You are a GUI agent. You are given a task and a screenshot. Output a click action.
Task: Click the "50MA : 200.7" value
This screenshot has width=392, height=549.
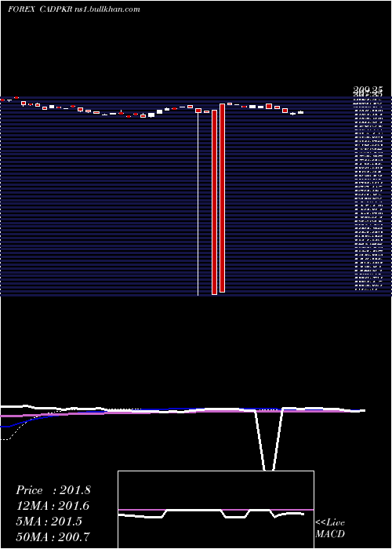(53, 536)
